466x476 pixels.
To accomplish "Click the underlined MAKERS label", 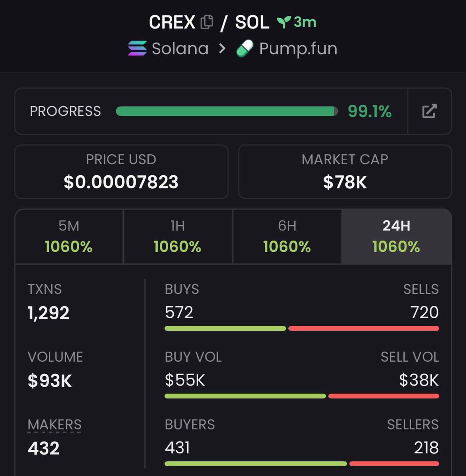I will 54,425.
